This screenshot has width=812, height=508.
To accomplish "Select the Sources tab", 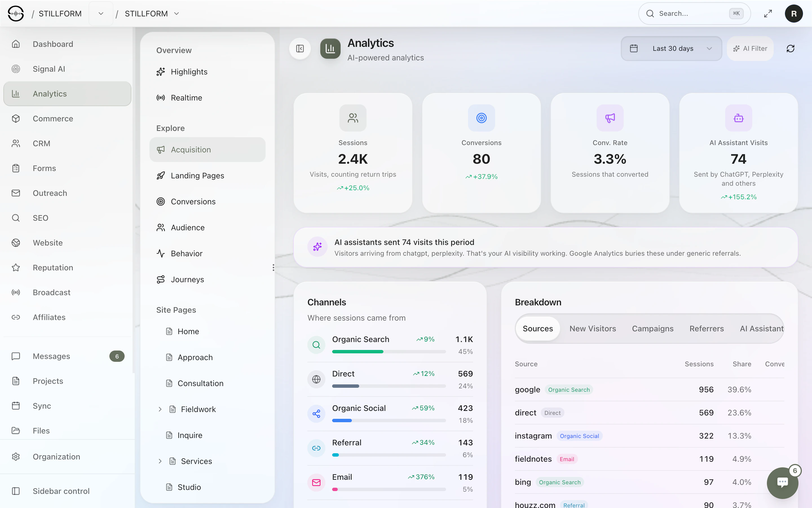I will (x=538, y=329).
